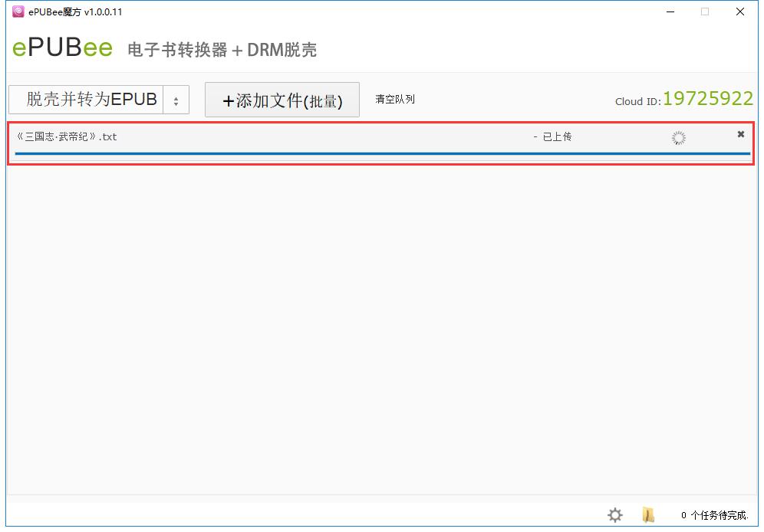The image size is (764, 532).
Task: Click the Cloud ID label
Action: 637,101
